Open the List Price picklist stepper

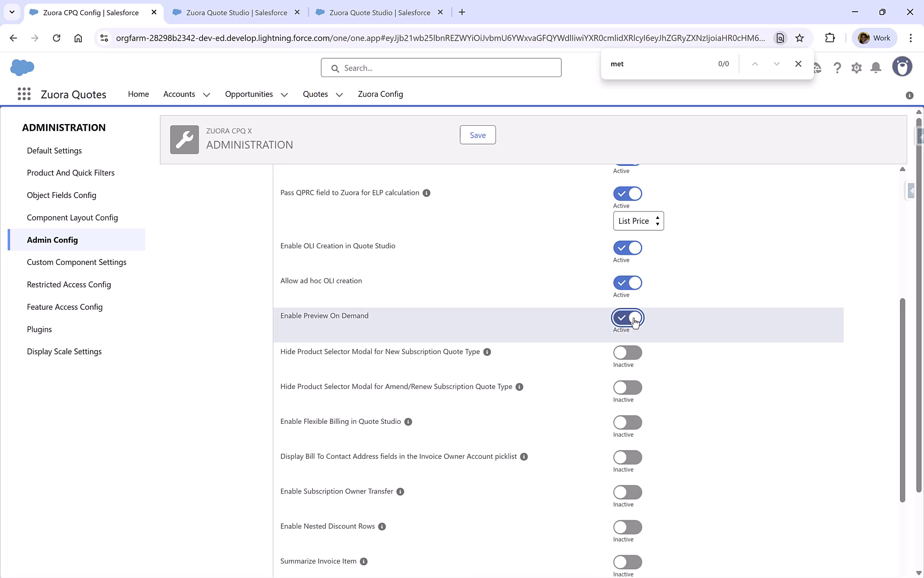click(x=657, y=220)
